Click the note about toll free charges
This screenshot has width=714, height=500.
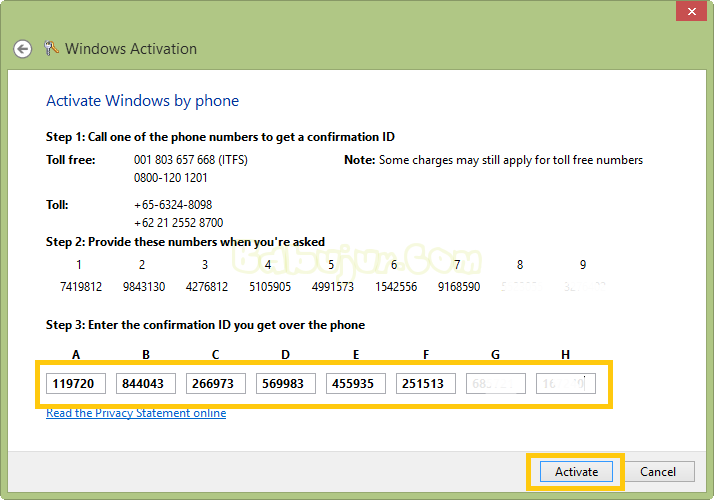click(494, 160)
